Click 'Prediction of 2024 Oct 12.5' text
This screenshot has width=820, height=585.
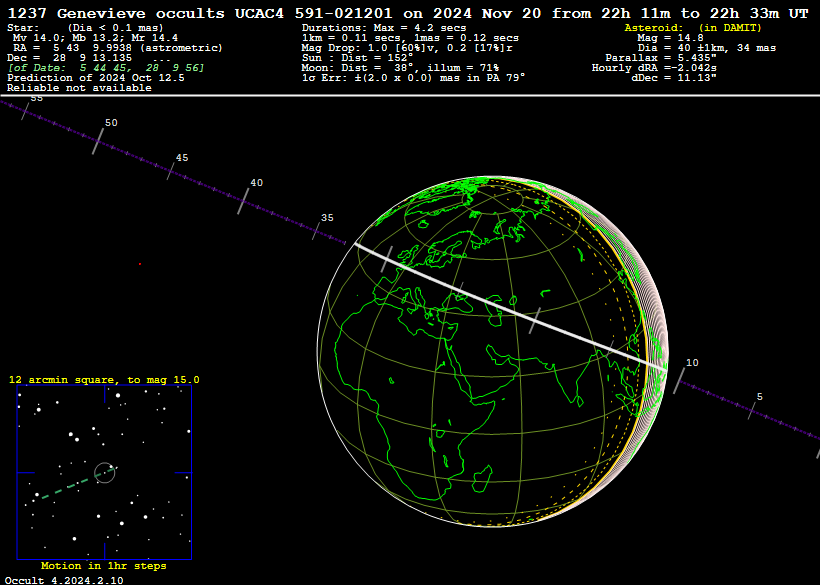point(96,78)
